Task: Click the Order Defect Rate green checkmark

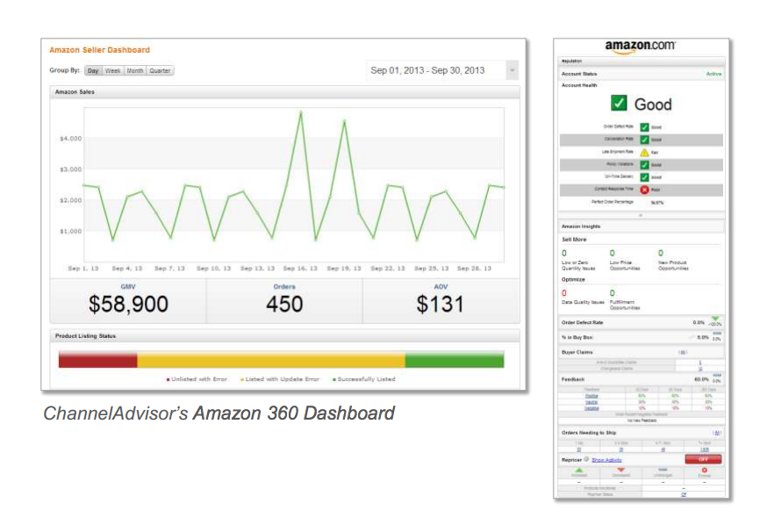Action: coord(644,127)
